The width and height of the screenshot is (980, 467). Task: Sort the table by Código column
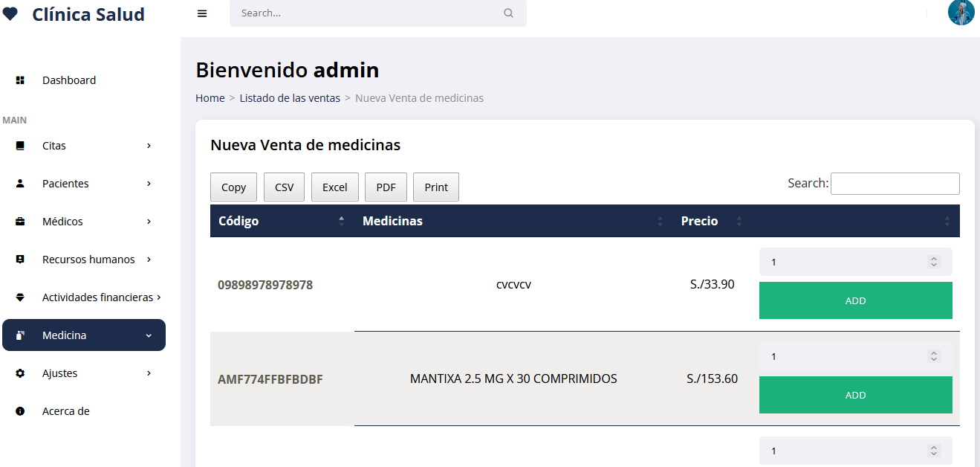(281, 221)
